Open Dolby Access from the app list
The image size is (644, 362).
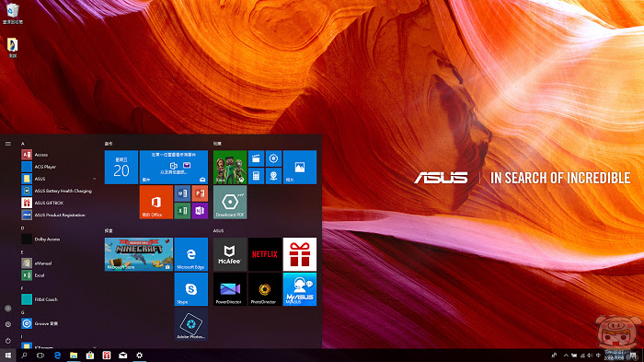pos(59,239)
